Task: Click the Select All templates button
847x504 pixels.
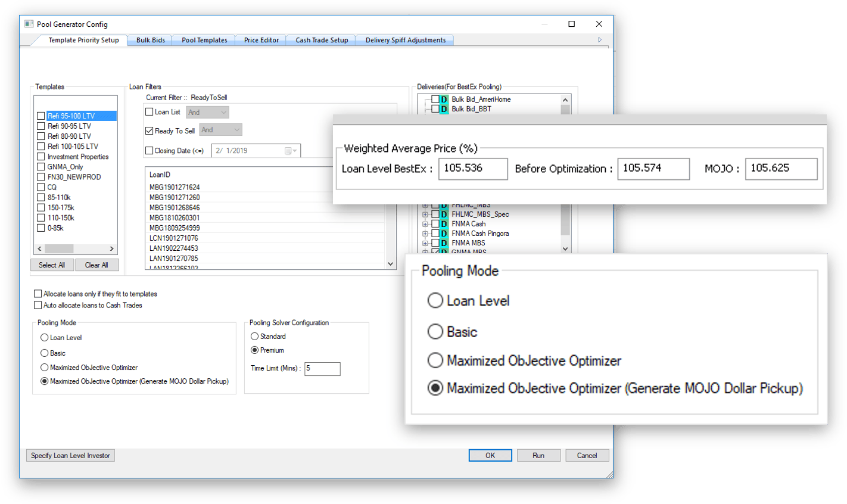Action: [x=52, y=265]
